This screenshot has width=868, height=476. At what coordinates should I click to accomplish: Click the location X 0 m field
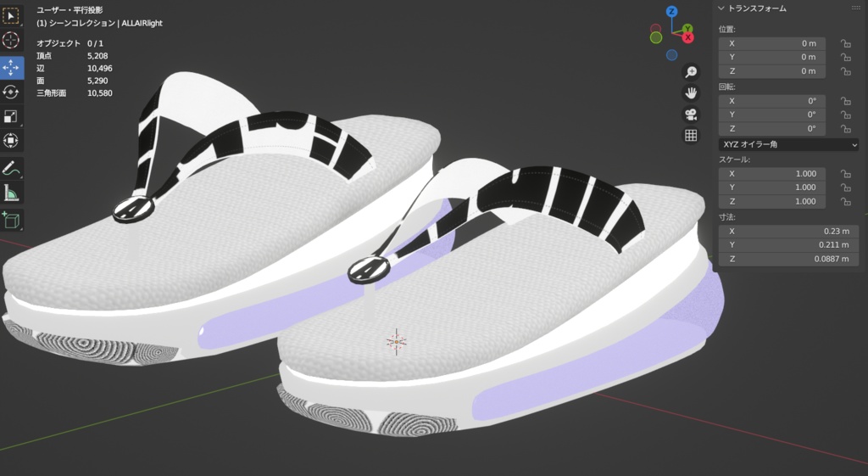point(771,43)
